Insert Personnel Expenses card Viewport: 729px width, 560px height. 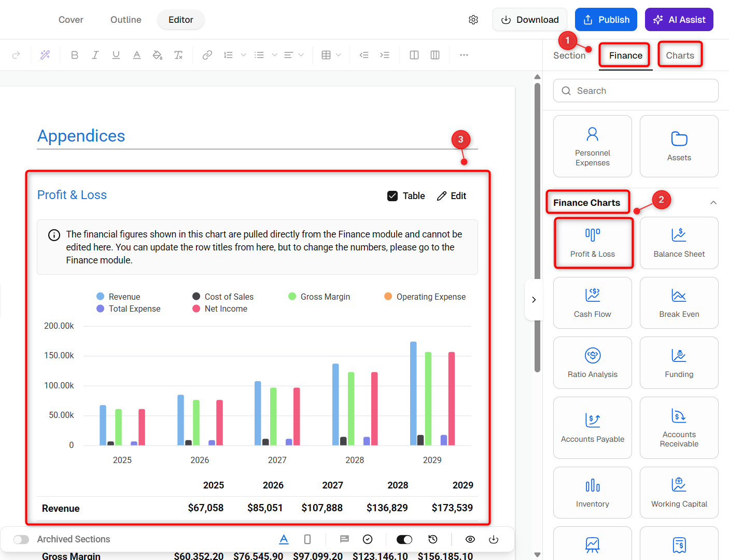click(x=593, y=146)
